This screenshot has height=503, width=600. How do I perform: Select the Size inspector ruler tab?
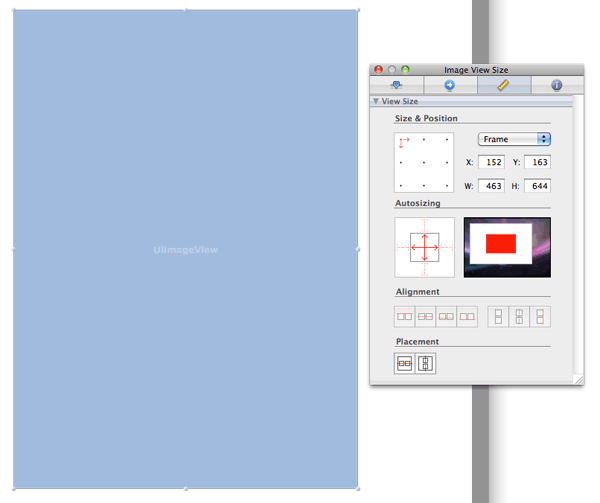coord(503,86)
